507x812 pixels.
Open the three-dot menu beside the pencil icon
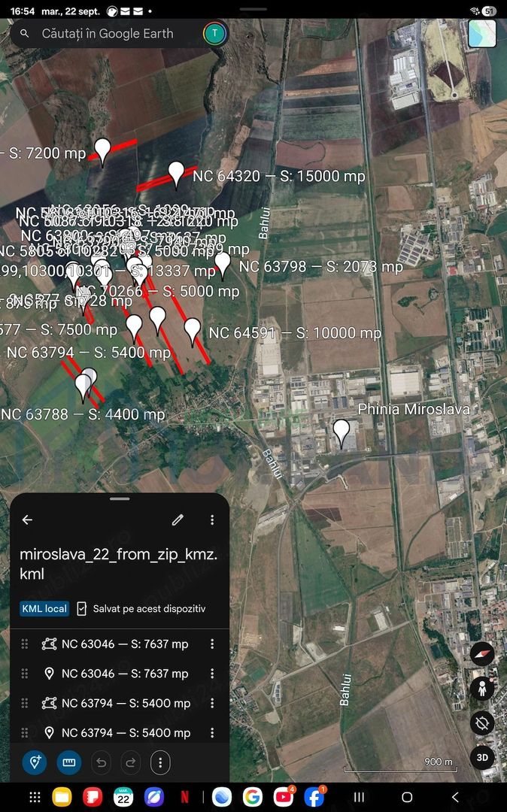(212, 520)
